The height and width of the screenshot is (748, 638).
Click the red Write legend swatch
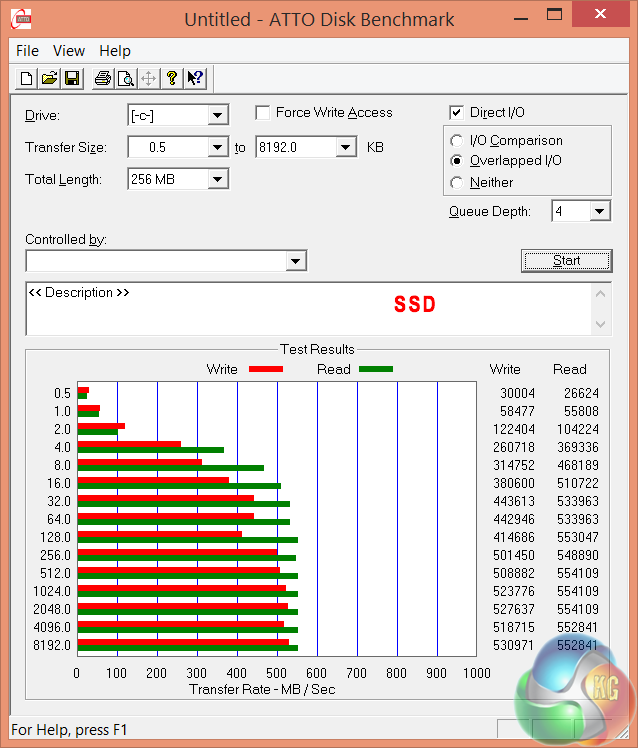point(266,369)
